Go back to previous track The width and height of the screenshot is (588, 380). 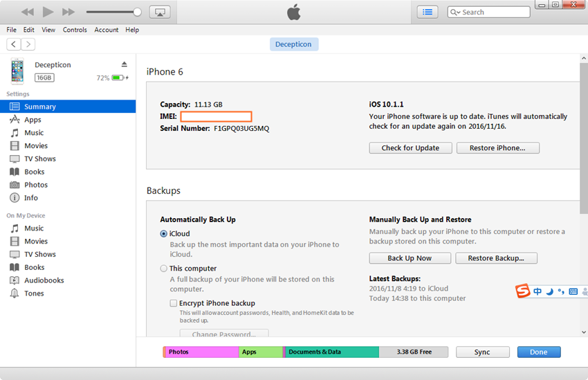click(27, 12)
